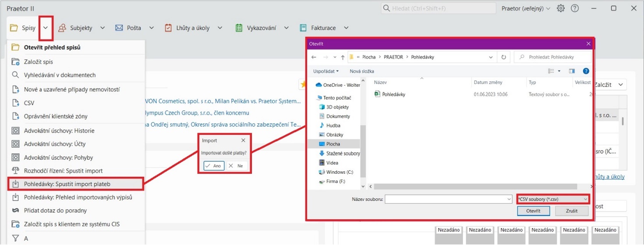Click the Fakturace toolbar icon
644x246 pixels.
tap(303, 28)
